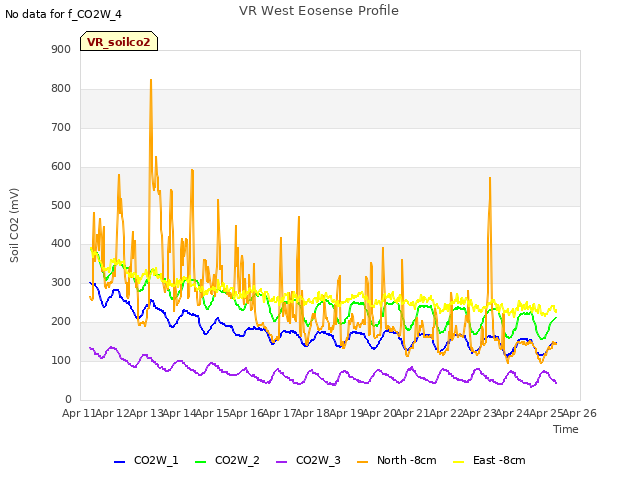Toggle the CO2W_1 legend entry
Image resolution: width=640 pixels, height=480 pixels.
[x=146, y=461]
